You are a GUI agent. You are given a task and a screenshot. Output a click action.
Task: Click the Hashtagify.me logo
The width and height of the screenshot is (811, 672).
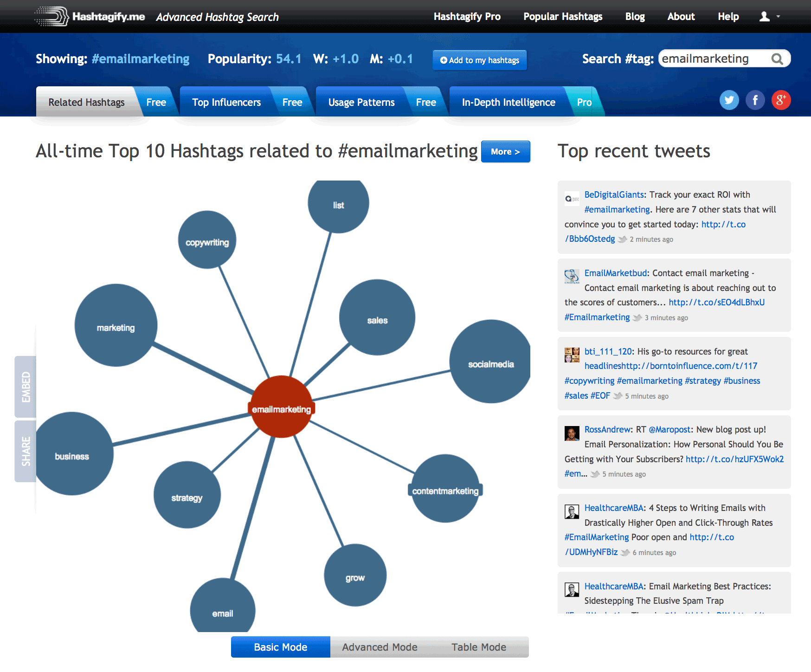(90, 17)
